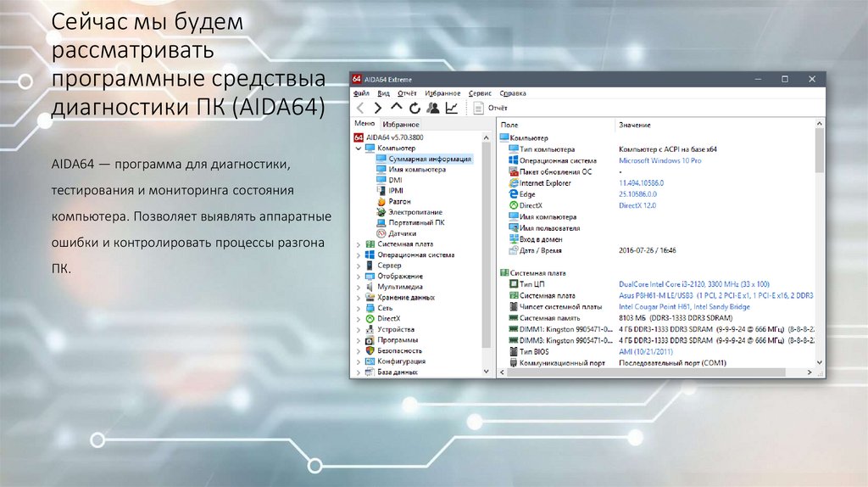Select Имя компьютера in the tree
The image size is (868, 487).
click(417, 170)
